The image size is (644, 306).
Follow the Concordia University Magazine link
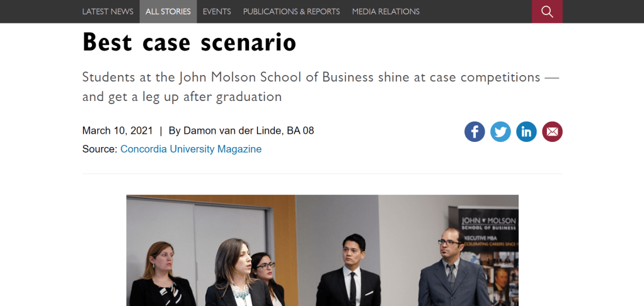click(190, 150)
